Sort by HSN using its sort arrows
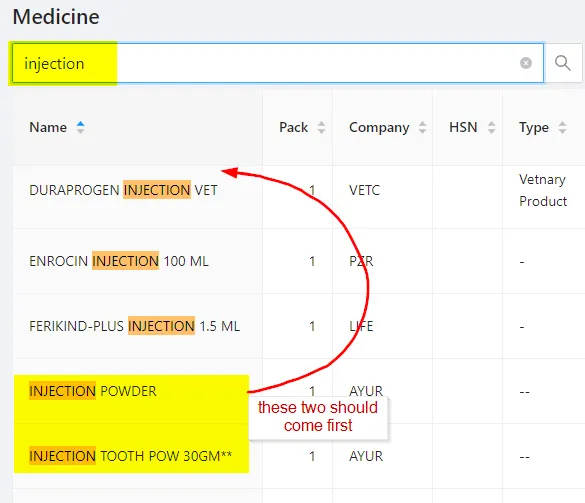The width and height of the screenshot is (585, 503). point(491,127)
